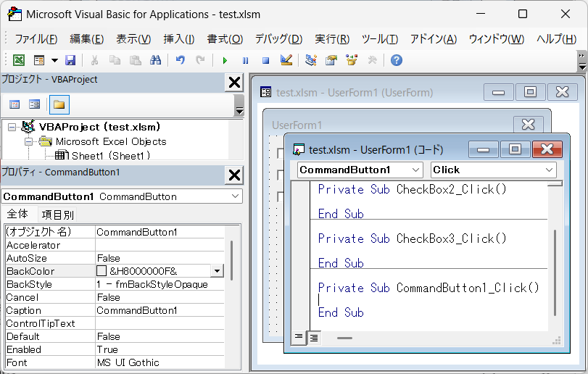Screen dimensions: 588x374
Task: Click View Code icon in Project pane
Action: pos(15,104)
